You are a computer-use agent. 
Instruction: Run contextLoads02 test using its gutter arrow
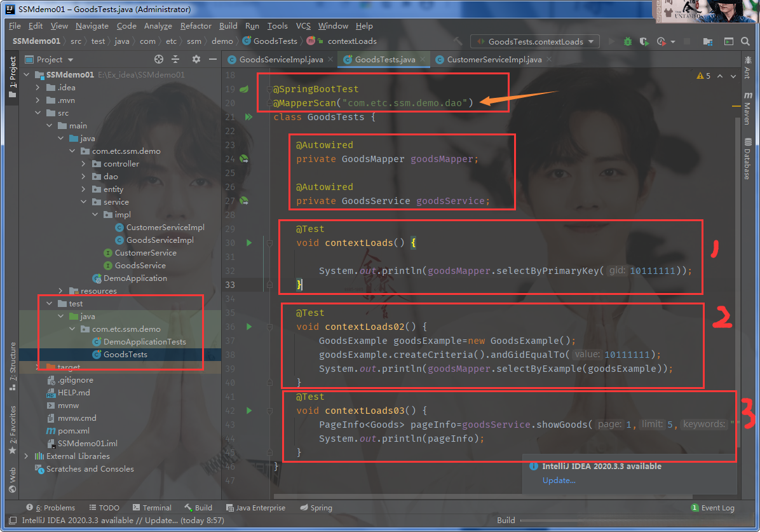(x=248, y=327)
